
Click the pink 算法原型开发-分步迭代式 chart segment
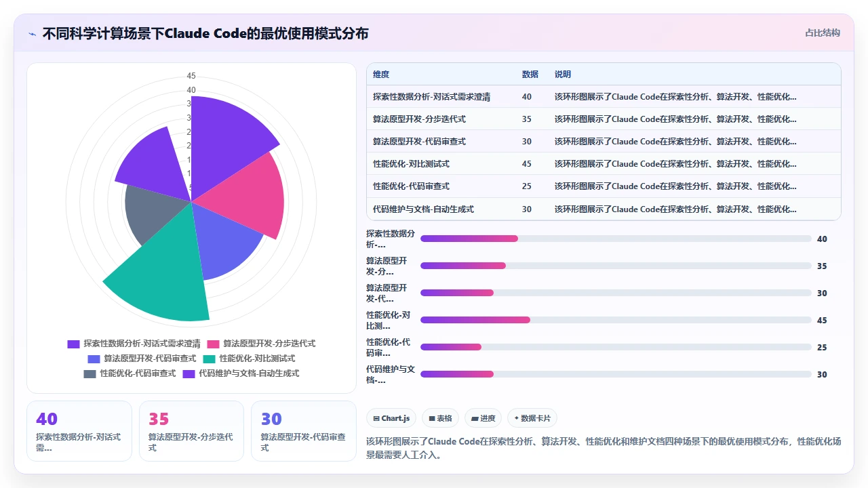pyautogui.click(x=244, y=197)
